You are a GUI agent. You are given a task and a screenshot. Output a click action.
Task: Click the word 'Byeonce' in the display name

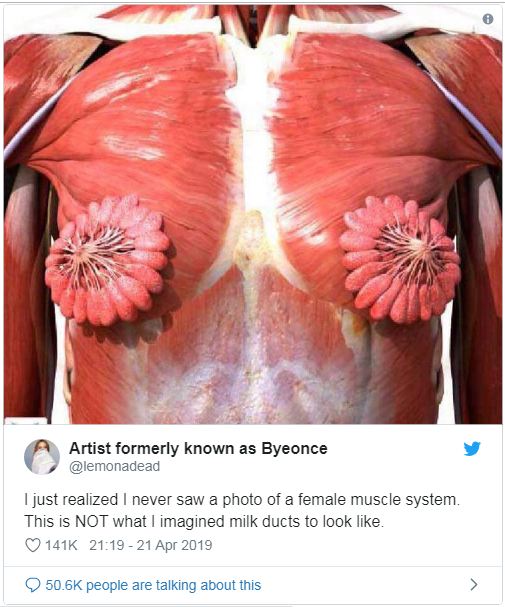click(x=294, y=448)
